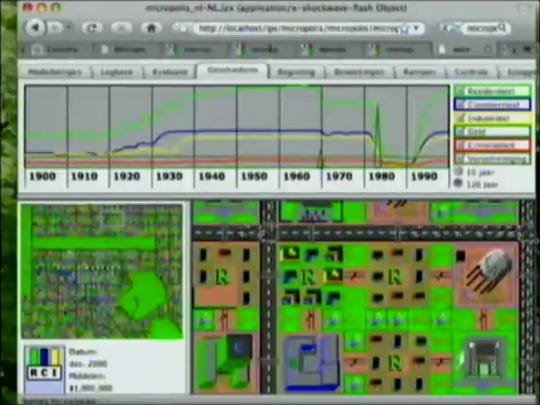The height and width of the screenshot is (405, 540).
Task: Open the Rampen tab
Action: pyautogui.click(x=419, y=72)
